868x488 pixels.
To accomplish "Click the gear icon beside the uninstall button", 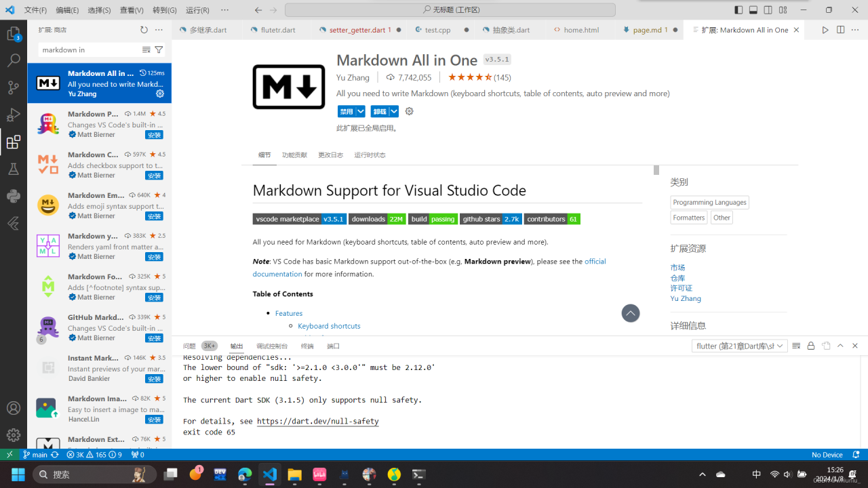I will (409, 111).
